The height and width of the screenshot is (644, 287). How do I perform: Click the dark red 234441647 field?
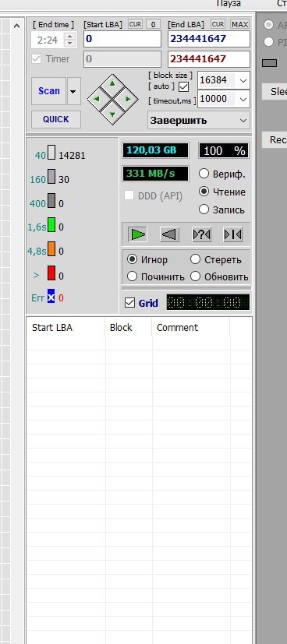[x=209, y=59]
